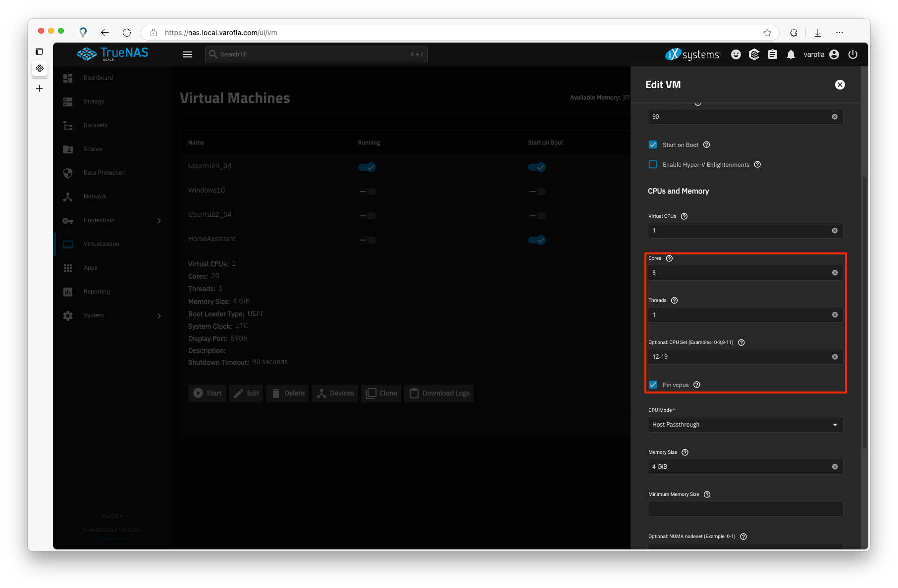
Task: Click the Cores input field
Action: coord(745,273)
